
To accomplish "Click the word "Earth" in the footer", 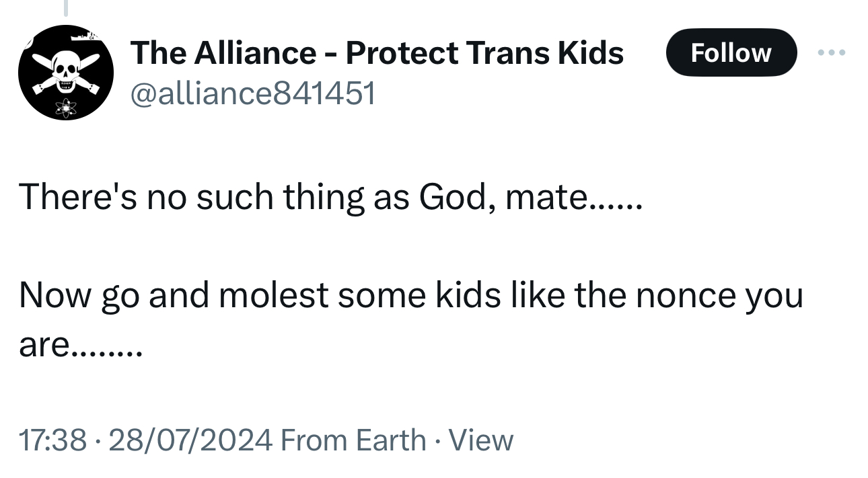I will 390,440.
